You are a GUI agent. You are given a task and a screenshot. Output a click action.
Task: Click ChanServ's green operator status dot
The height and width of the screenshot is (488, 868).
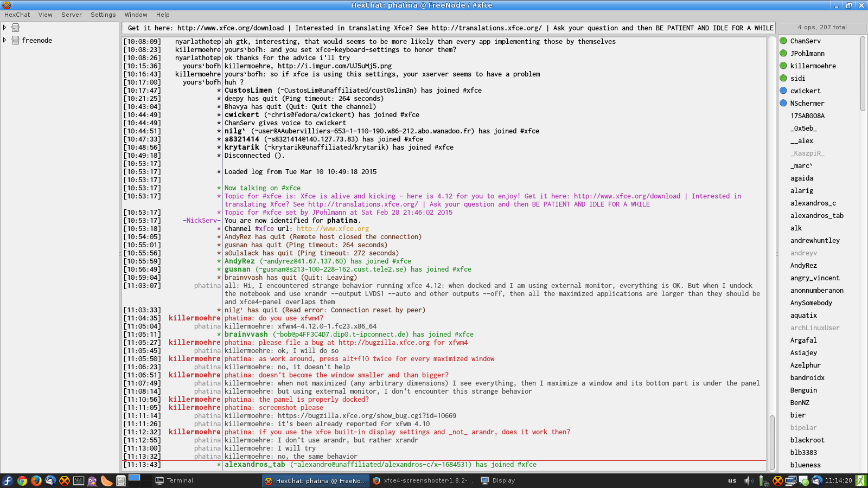783,41
